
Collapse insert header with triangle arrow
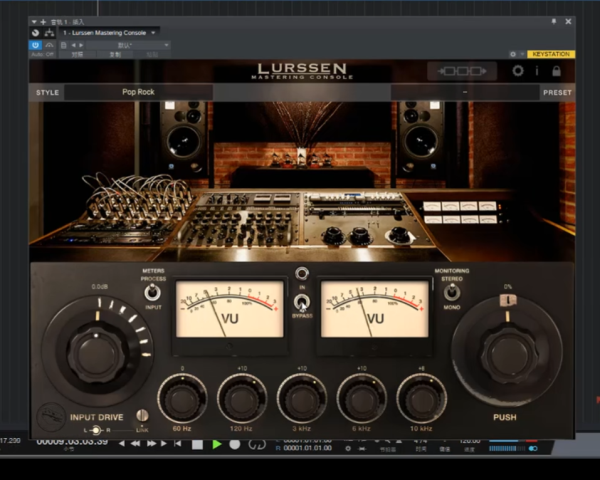coord(34,22)
